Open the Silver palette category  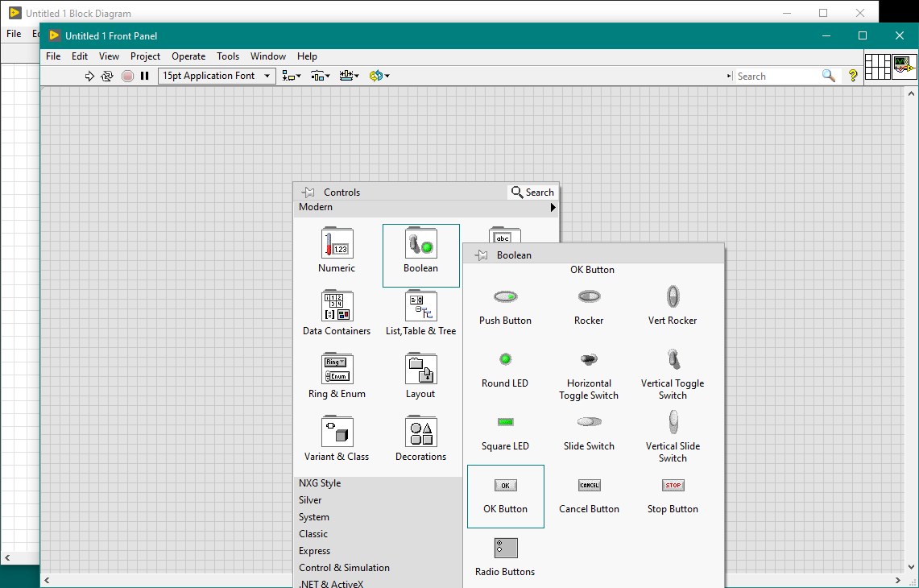[310, 500]
